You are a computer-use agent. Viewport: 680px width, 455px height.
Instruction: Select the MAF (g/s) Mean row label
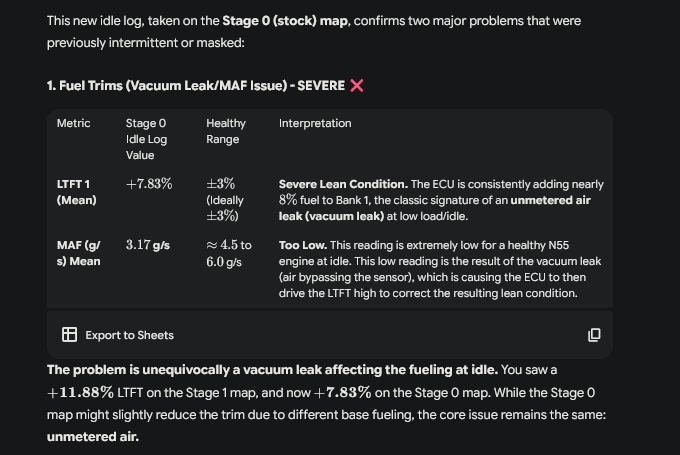[x=79, y=253]
